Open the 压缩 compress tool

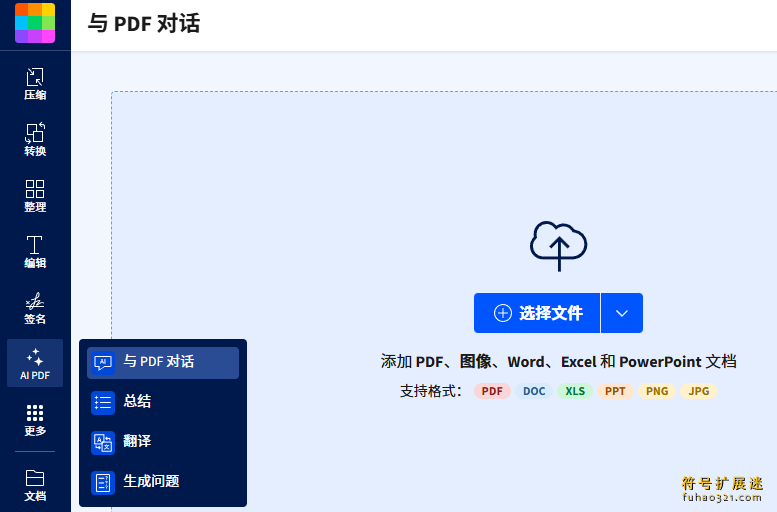pos(35,84)
